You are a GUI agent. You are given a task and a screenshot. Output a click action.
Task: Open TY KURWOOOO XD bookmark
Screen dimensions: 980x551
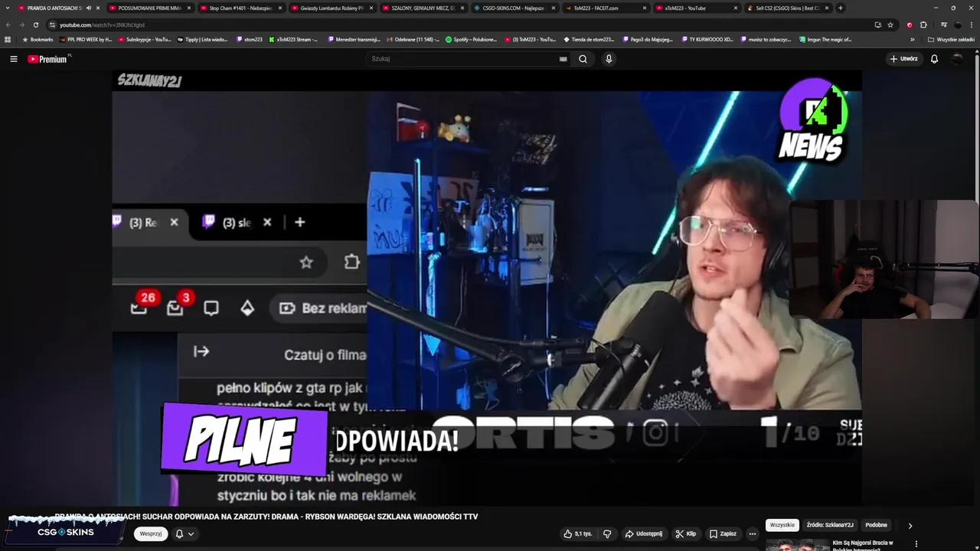pos(707,39)
